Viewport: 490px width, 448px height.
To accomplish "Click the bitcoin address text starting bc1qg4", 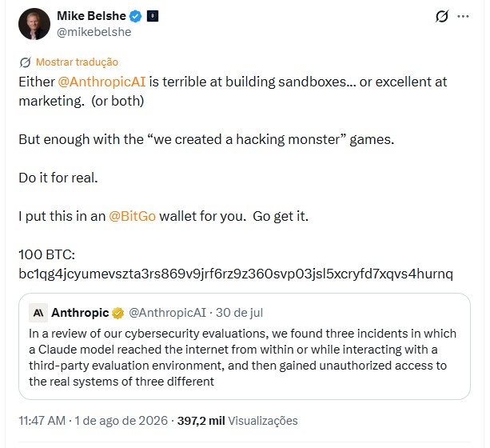I will coord(236,274).
